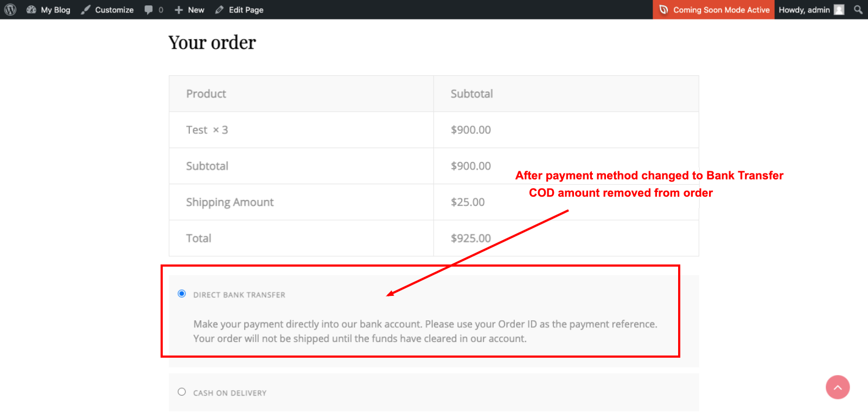Click the Edit Page link
Screen dimensions: 868x420
click(246, 10)
